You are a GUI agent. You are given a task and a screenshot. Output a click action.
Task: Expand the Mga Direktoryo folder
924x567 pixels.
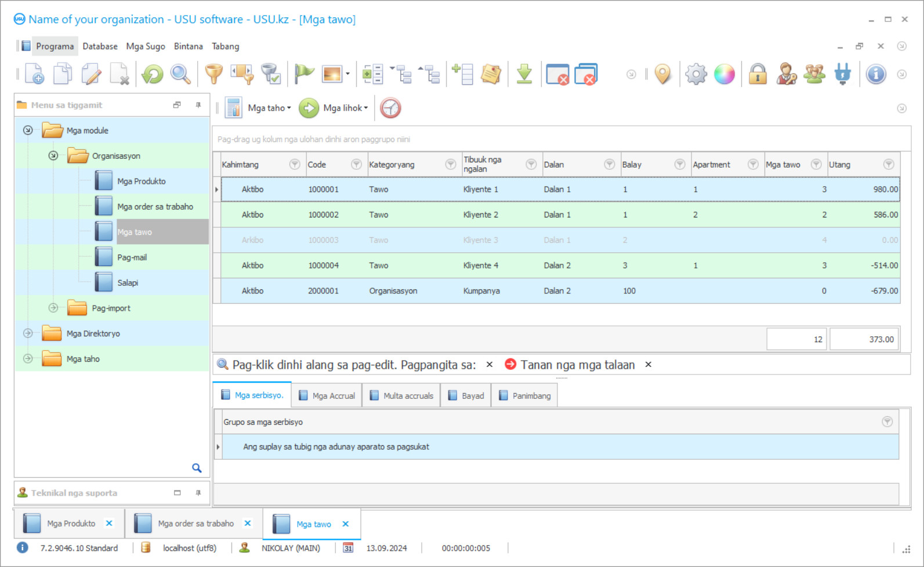tap(28, 333)
